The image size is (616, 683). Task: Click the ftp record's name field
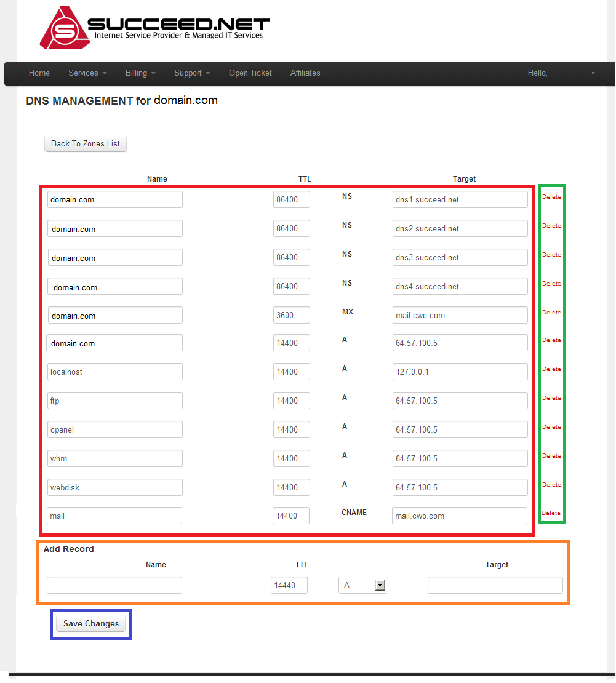coord(114,401)
